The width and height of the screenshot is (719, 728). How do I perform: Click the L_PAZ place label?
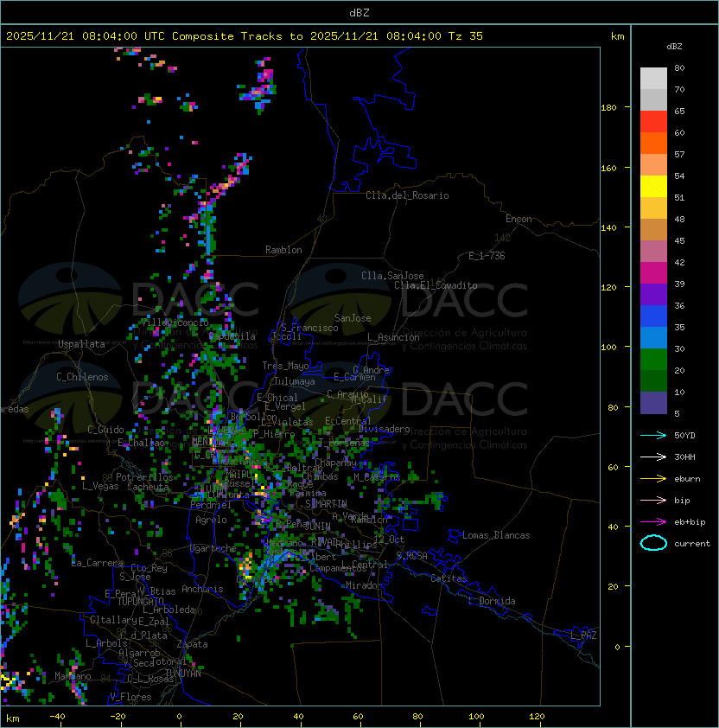pyautogui.click(x=583, y=635)
